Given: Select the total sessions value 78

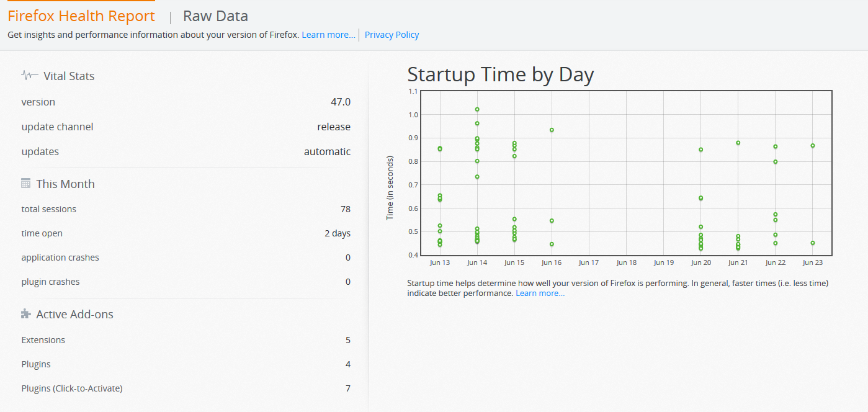Looking at the screenshot, I should [345, 209].
